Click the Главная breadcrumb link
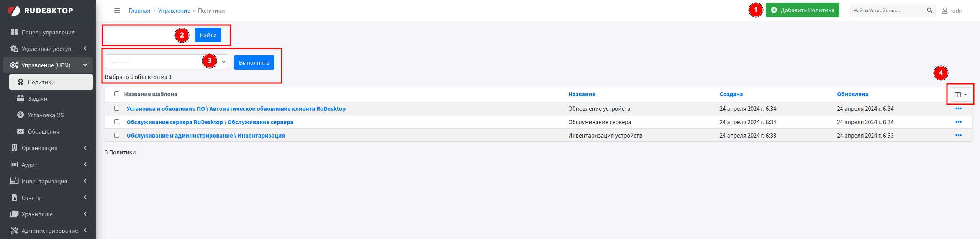Screen dimensions: 980x239 [139, 11]
